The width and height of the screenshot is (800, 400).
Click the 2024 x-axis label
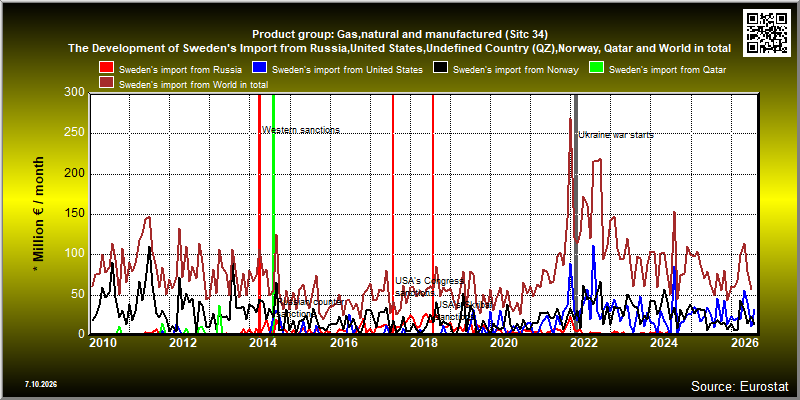(x=664, y=342)
